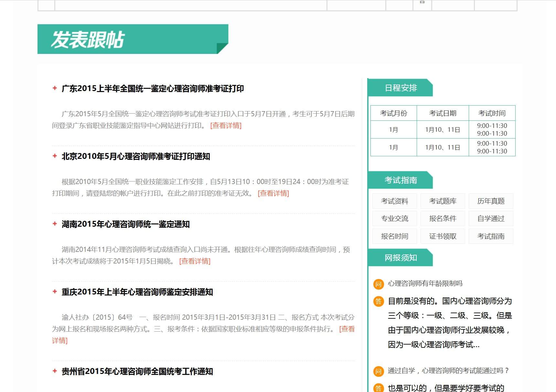
Task: Click the answer text starting 目前是没有的
Action: tap(450, 323)
